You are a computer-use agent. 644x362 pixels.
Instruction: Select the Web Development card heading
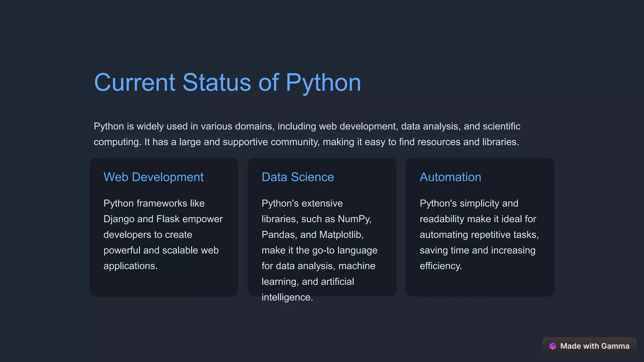pos(153,177)
